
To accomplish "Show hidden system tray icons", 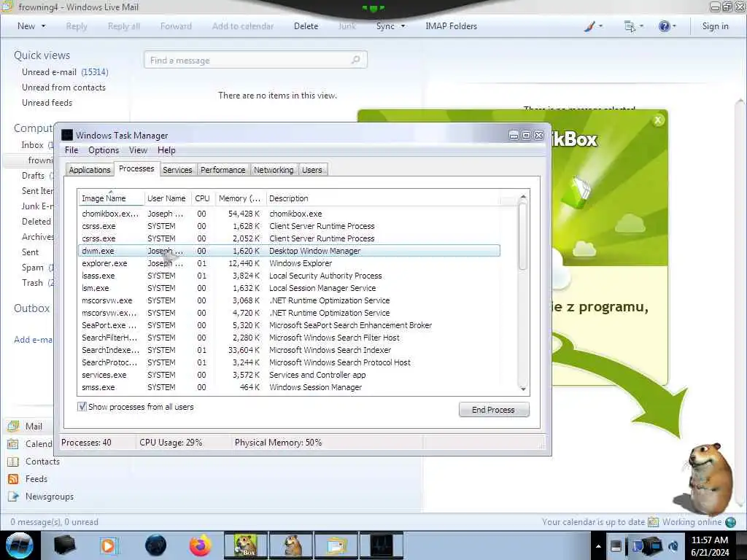I will pos(598,546).
